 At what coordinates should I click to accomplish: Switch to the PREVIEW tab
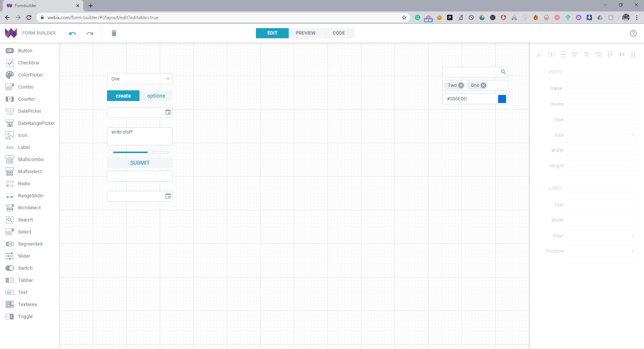coord(305,33)
